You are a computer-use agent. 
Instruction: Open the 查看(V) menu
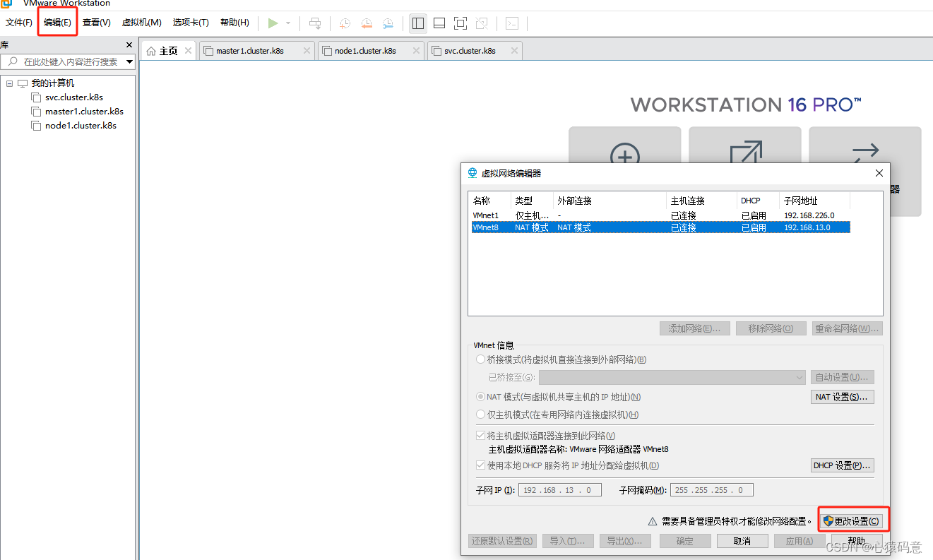coord(97,23)
